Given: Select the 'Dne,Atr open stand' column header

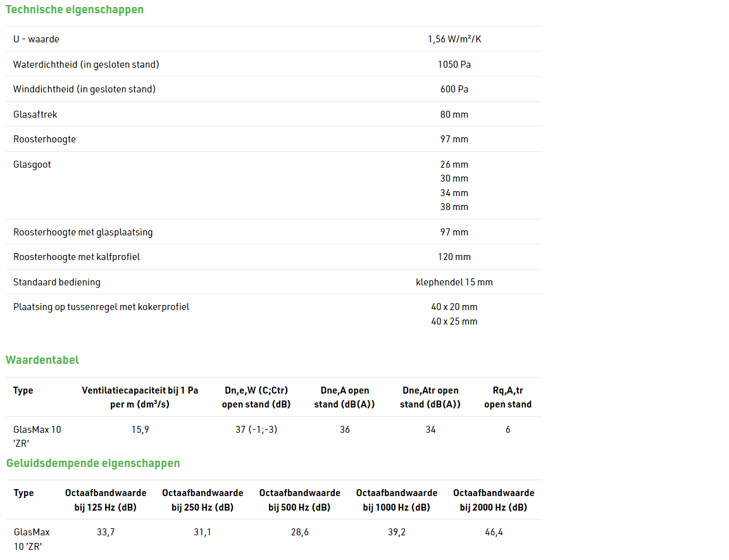Looking at the screenshot, I should (x=430, y=397).
